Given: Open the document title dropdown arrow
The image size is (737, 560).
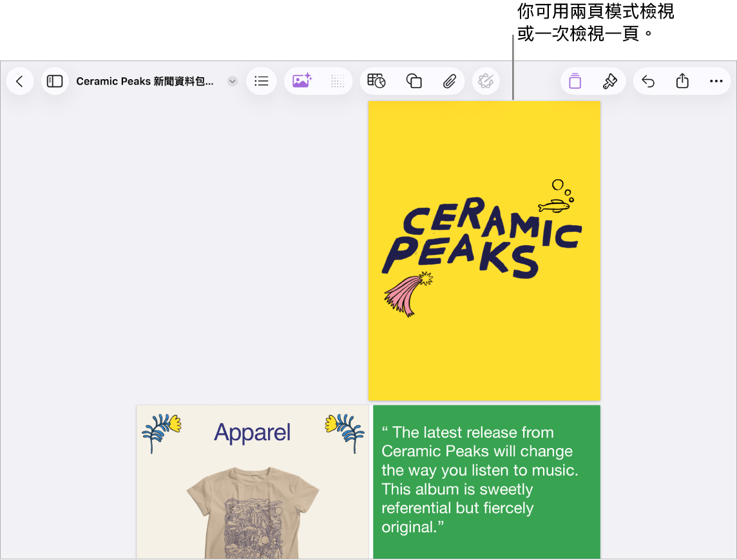Looking at the screenshot, I should point(232,81).
